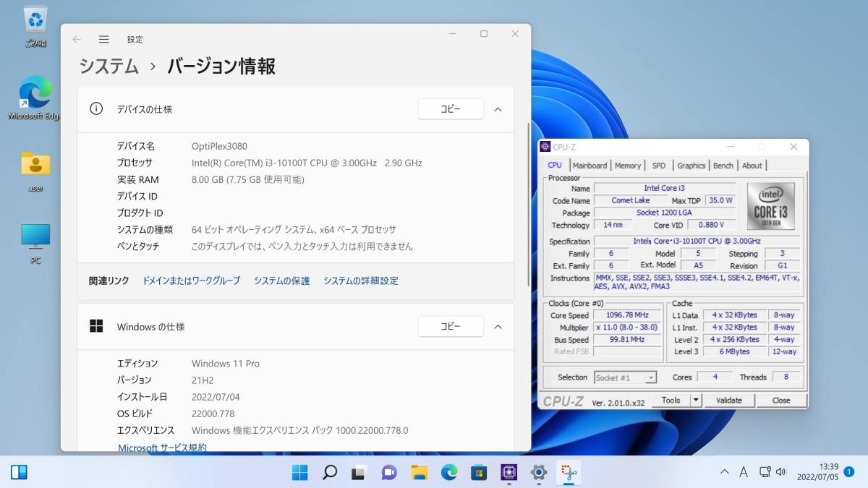
Task: Click the device specifications info icon
Action: click(x=96, y=108)
